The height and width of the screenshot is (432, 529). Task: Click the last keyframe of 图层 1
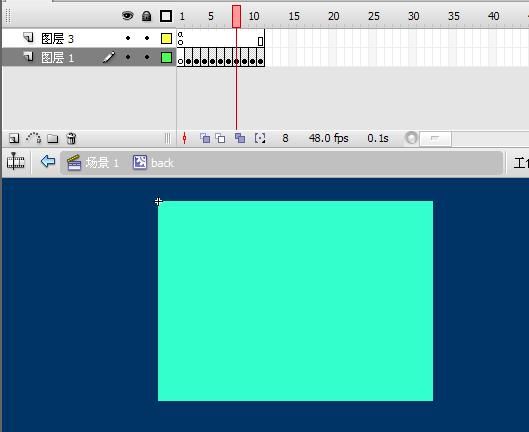click(x=260, y=57)
